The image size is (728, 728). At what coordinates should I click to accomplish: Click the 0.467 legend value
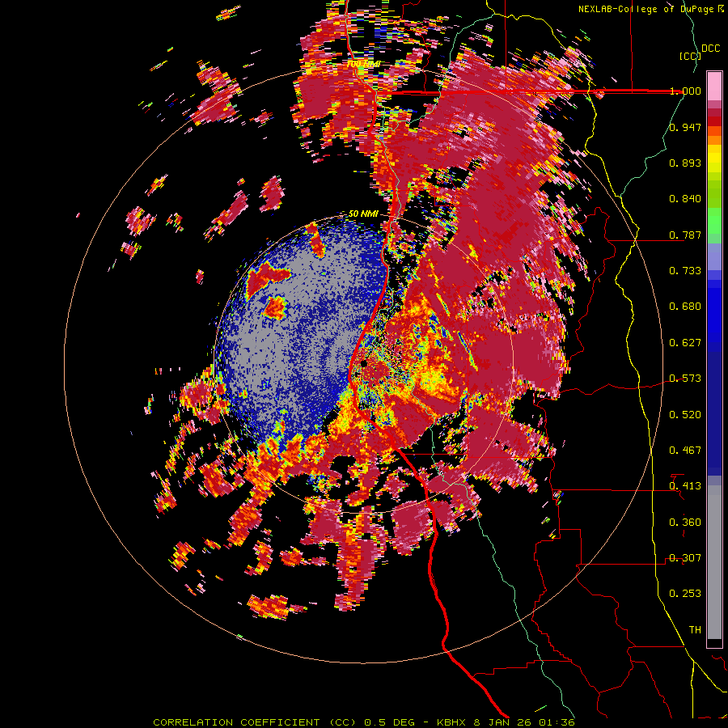(685, 451)
